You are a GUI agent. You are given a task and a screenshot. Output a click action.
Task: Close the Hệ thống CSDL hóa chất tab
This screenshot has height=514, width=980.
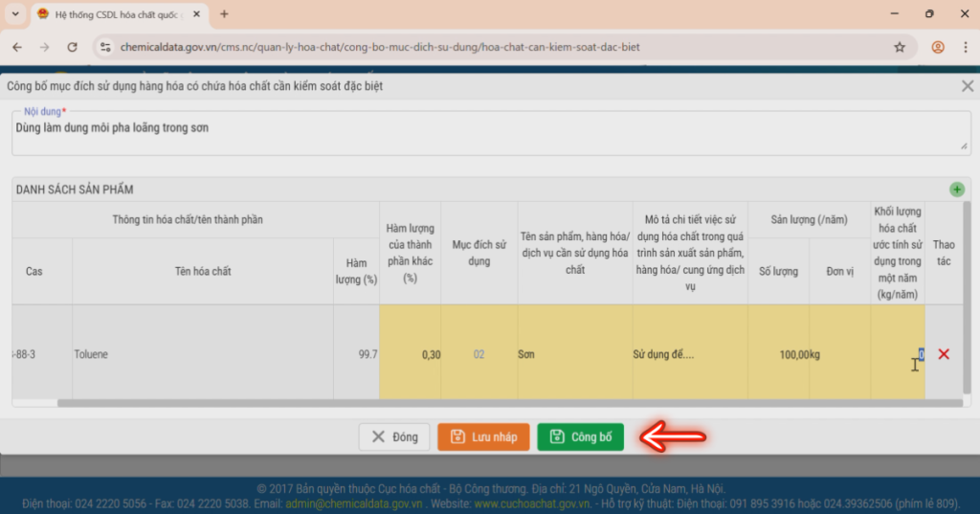pos(196,13)
